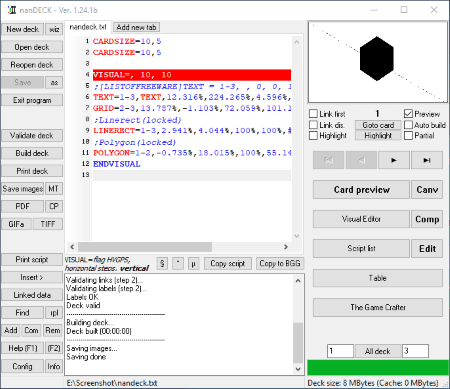
Task: Click the Save button
Action: pos(22,82)
